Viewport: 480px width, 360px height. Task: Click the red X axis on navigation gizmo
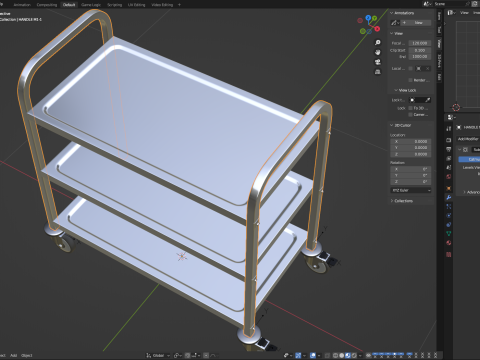[377, 29]
